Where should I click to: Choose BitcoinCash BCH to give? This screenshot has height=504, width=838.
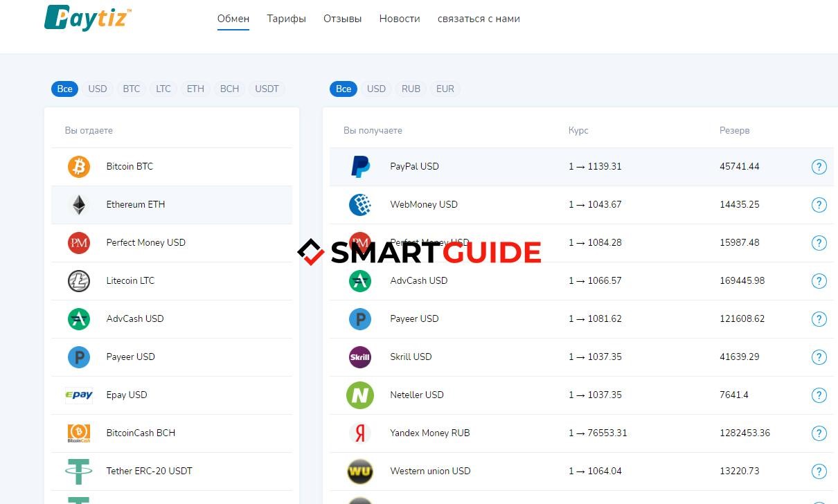pyautogui.click(x=172, y=433)
